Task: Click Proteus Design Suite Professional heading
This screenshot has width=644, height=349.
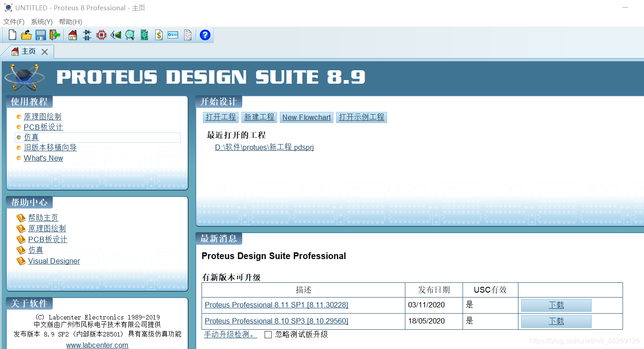Action: [274, 256]
